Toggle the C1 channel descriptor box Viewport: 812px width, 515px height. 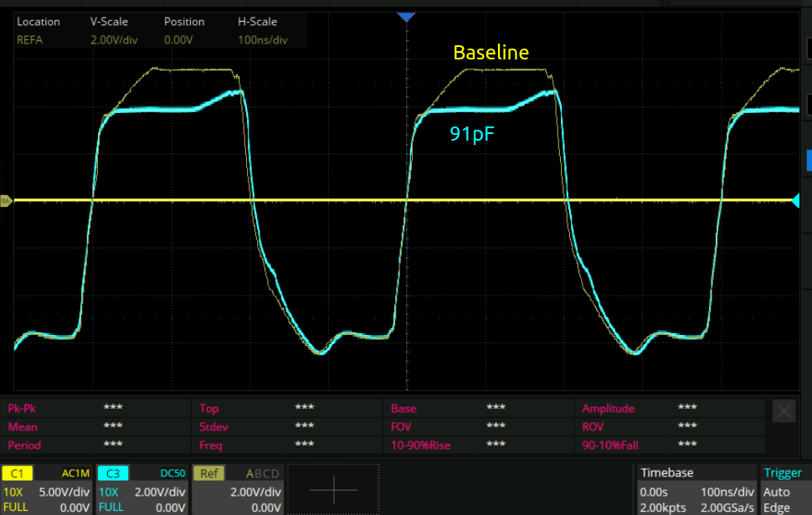(47, 490)
